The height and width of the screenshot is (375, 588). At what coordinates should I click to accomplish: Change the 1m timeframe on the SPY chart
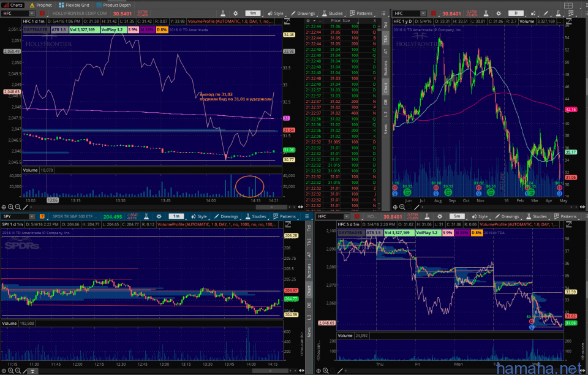(x=176, y=216)
